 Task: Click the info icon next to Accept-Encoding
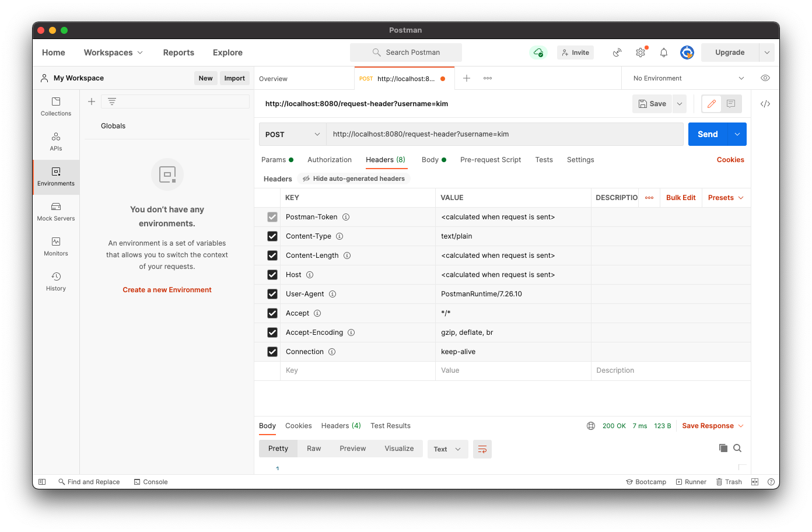(351, 332)
